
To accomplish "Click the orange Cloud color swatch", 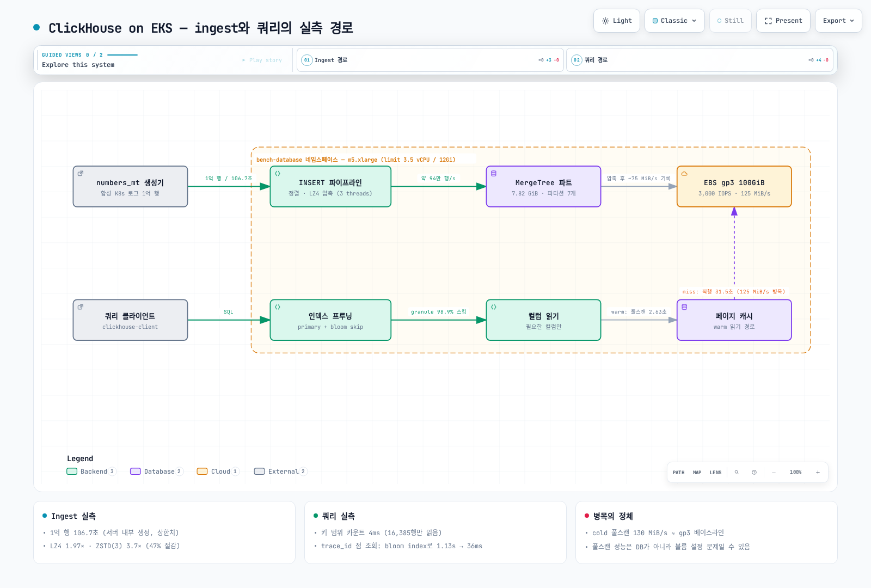I will [x=202, y=471].
